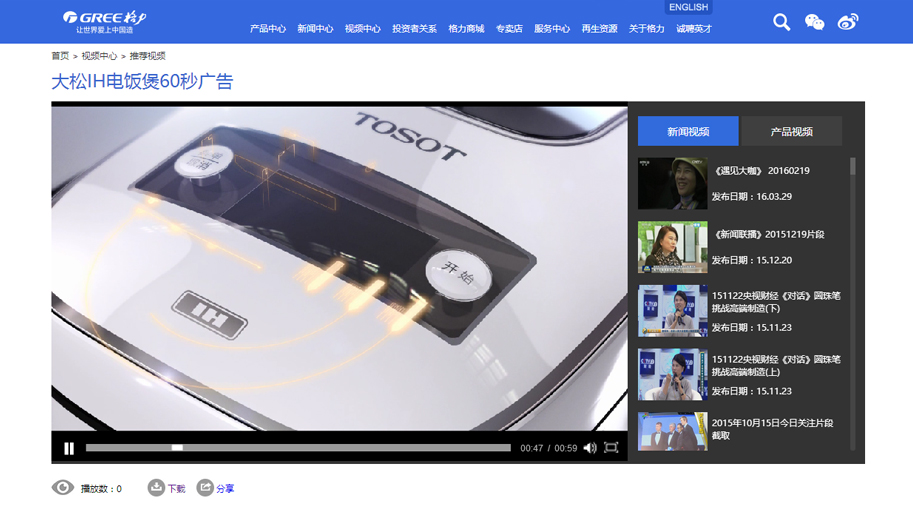
Task: Click title 《遇见大咖》20160219
Action: pyautogui.click(x=761, y=171)
